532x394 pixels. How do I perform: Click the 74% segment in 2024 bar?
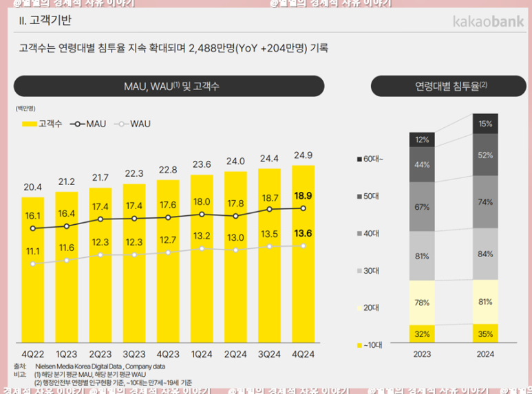tap(485, 201)
